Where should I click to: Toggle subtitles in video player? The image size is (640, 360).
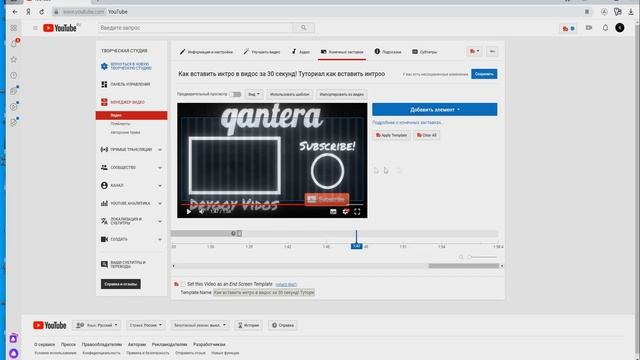coord(333,211)
